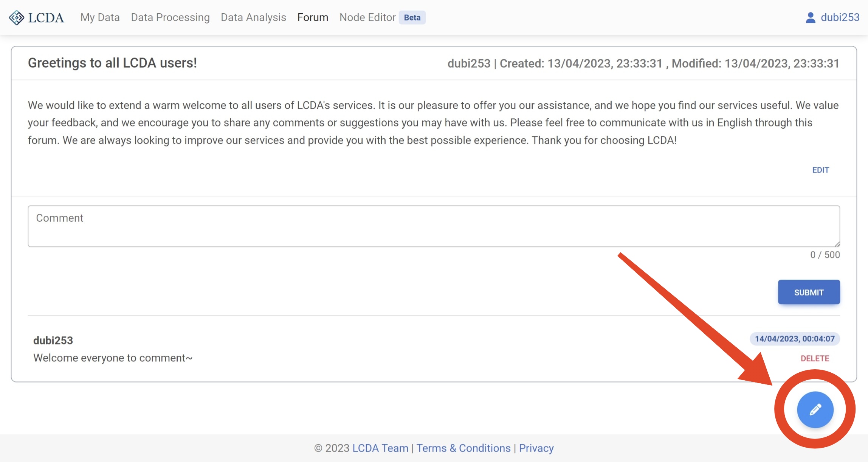868x462 pixels.
Task: Focus the Comment text box
Action: pos(434,226)
